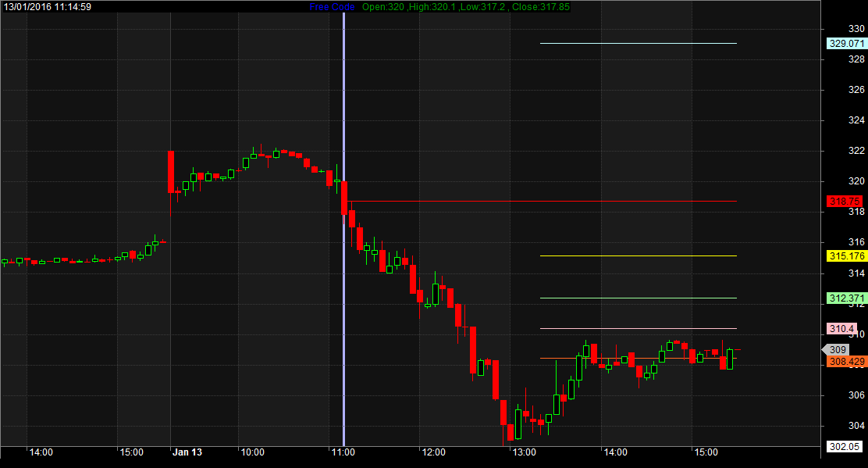Select the orange 308.429 price label
This screenshot has height=468, width=868.
[846, 362]
